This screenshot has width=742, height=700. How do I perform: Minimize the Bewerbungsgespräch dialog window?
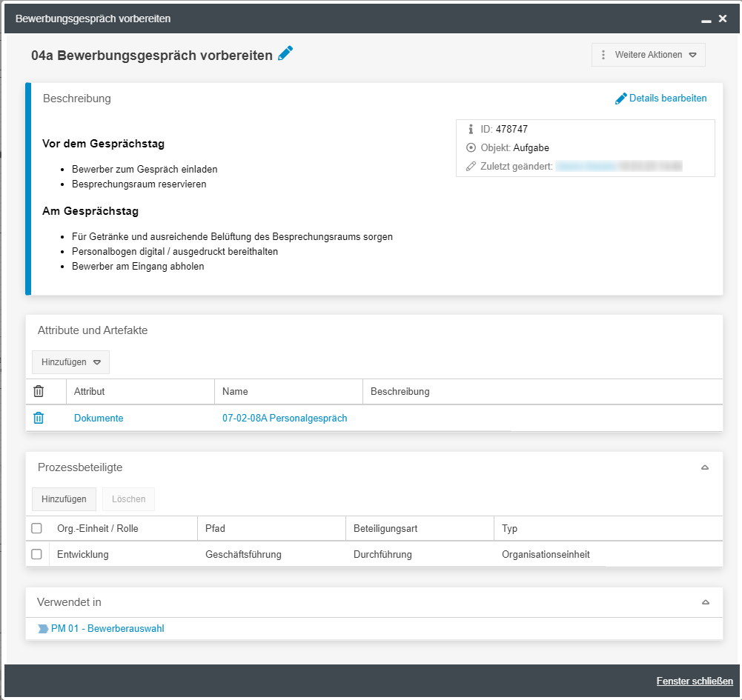(x=706, y=19)
